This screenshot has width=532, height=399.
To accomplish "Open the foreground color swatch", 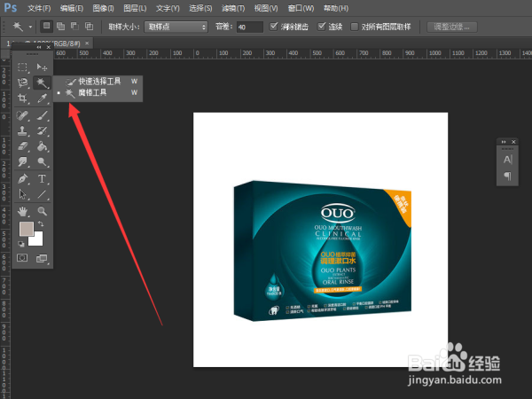I will pos(25,227).
